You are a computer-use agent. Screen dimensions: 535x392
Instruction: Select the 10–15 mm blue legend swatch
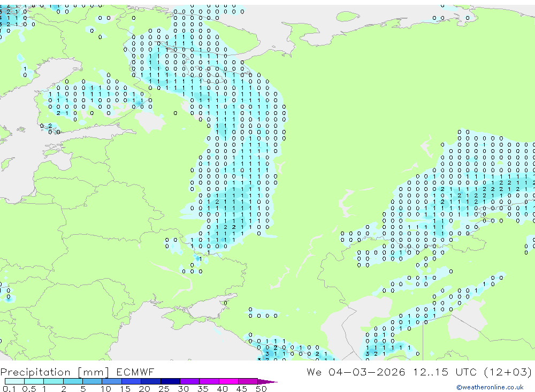(112, 381)
